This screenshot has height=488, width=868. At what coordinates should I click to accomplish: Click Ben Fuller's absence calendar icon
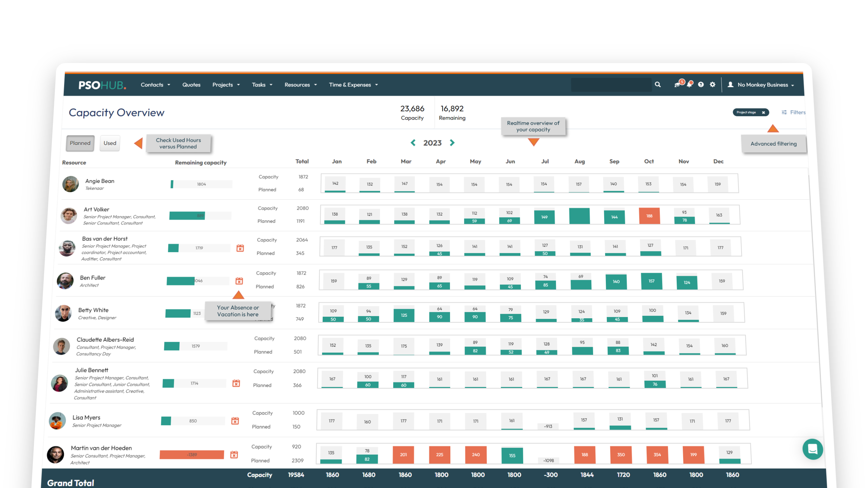239,281
